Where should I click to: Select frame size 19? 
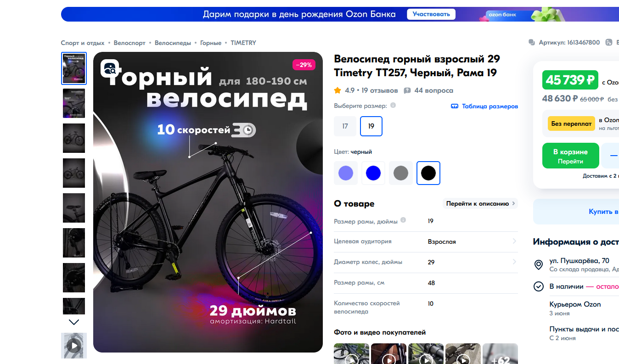371,126
